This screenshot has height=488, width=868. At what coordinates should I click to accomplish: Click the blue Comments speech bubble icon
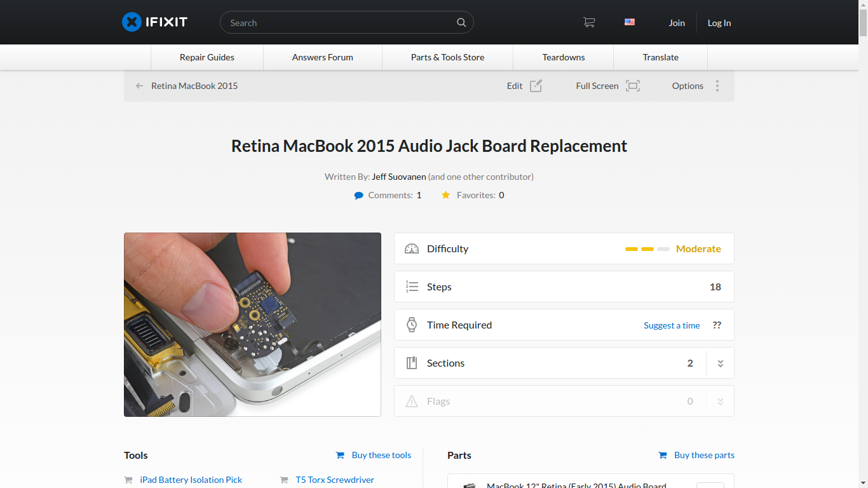[x=359, y=196]
